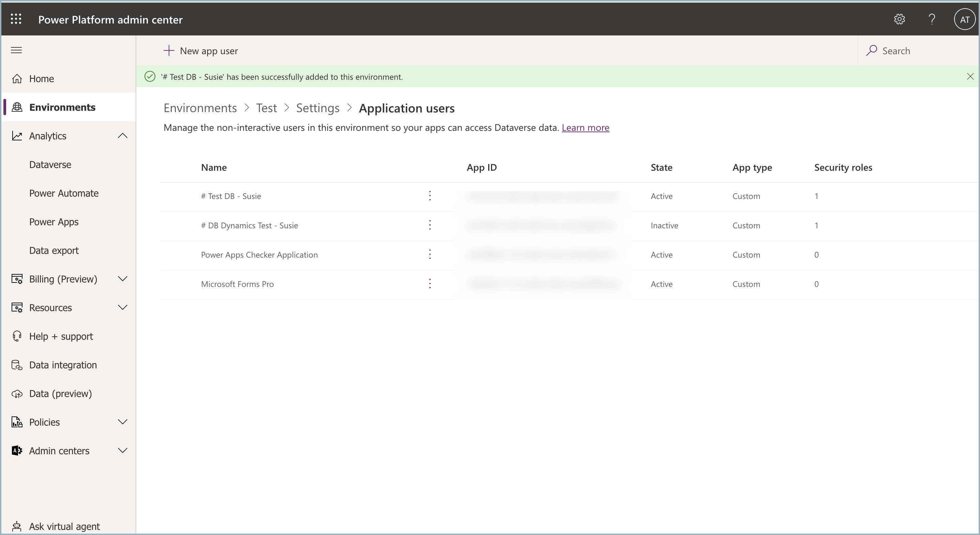980x535 pixels.
Task: Click the Billing (Preview) icon
Action: (17, 278)
